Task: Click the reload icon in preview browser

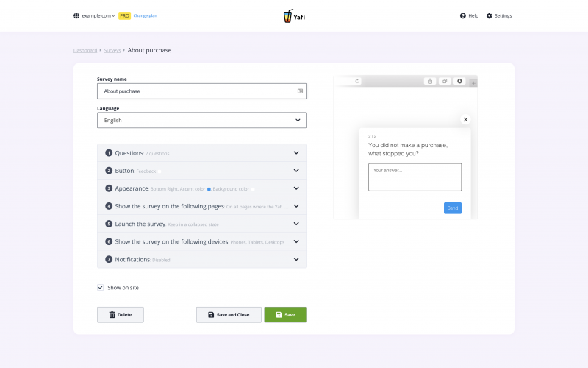Action: pos(357,81)
